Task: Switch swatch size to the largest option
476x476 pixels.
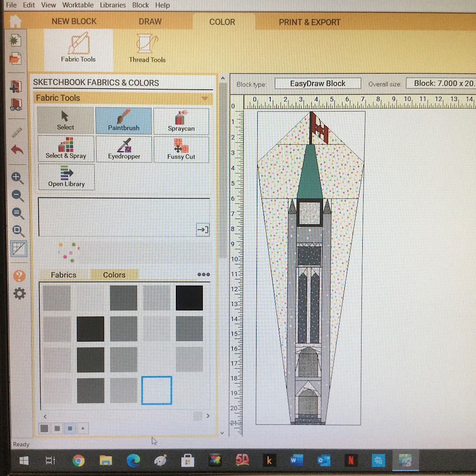Action: click(44, 428)
